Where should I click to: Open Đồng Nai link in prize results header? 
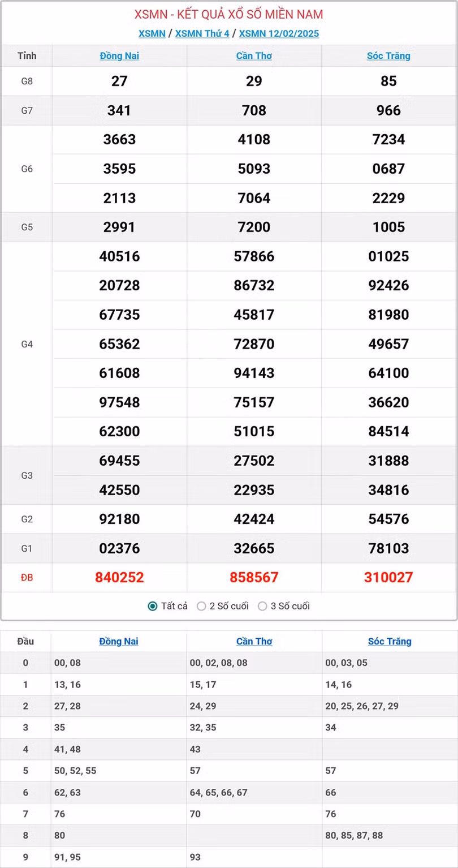119,55
